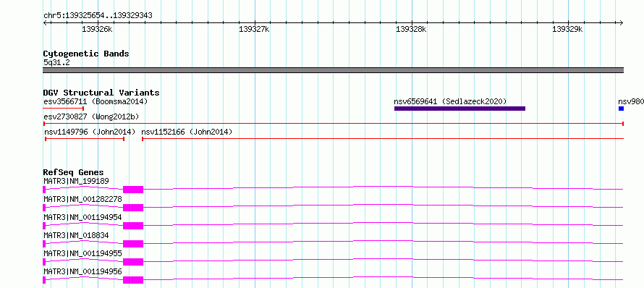Viewport: 644px width, 288px height.
Task: Click the red nsv1149796 variant bar
Action: 85,139
